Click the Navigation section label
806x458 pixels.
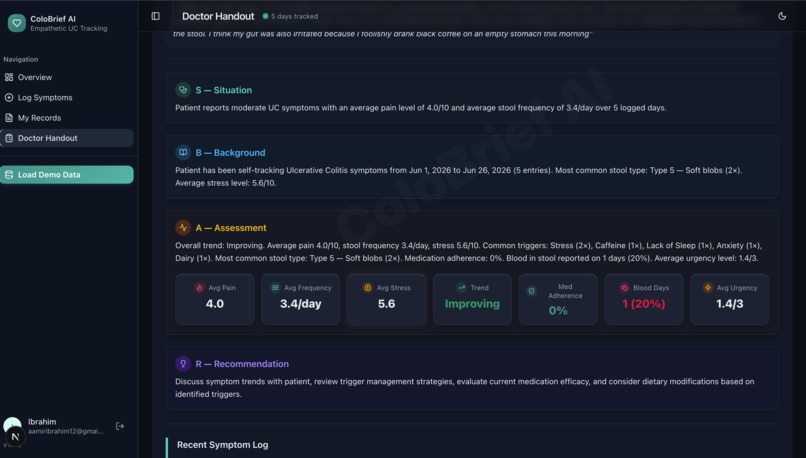tap(21, 60)
